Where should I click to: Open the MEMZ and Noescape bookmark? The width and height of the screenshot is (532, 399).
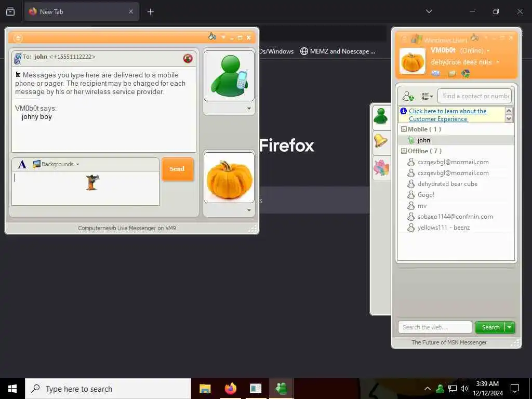[x=338, y=51]
